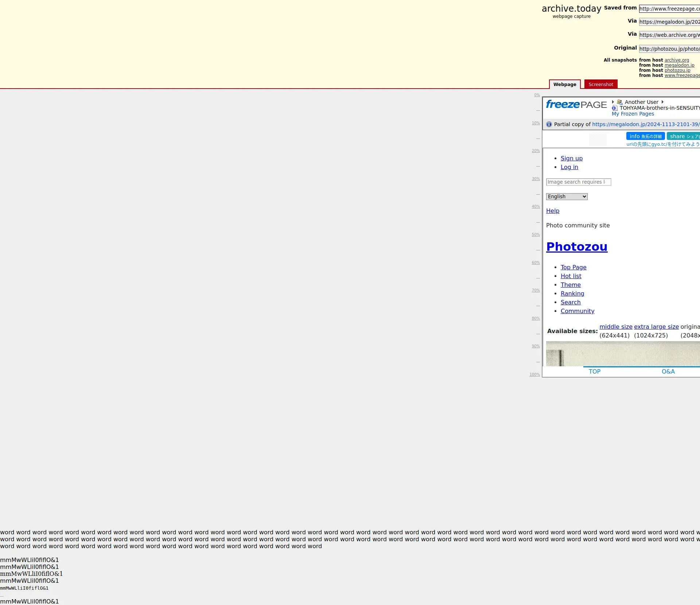700x605 pixels.
Task: Click the Saved from URL field
Action: (669, 9)
